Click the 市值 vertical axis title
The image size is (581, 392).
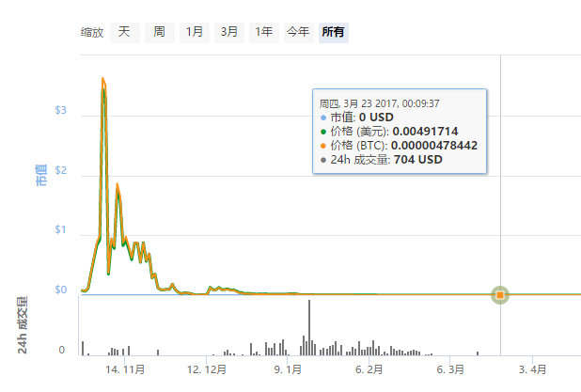click(x=41, y=174)
